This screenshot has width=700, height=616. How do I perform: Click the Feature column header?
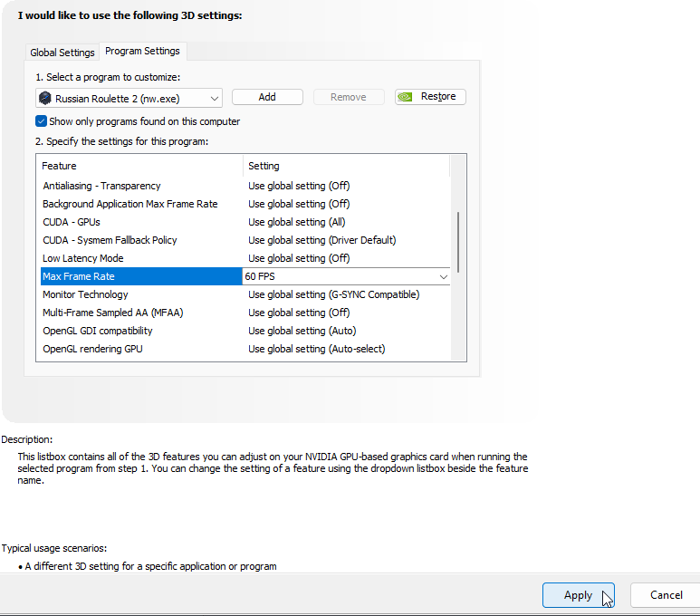tap(141, 166)
